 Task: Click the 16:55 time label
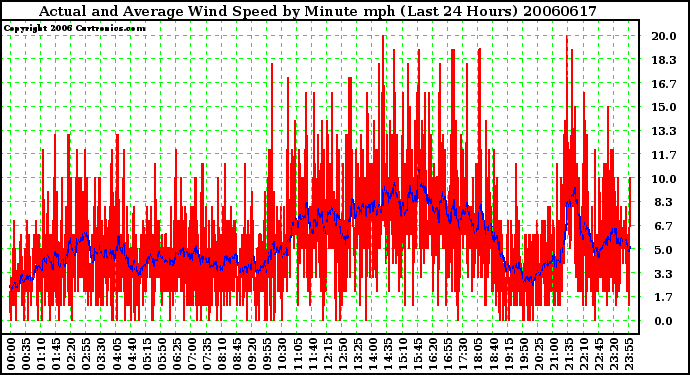[x=448, y=354]
